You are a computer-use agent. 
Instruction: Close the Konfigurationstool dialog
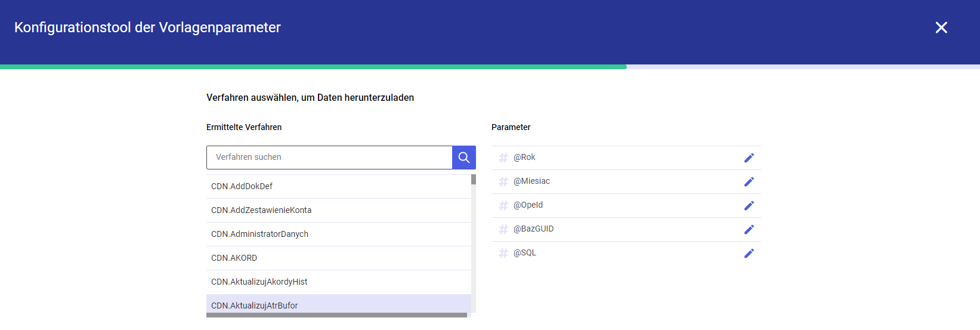(x=941, y=27)
